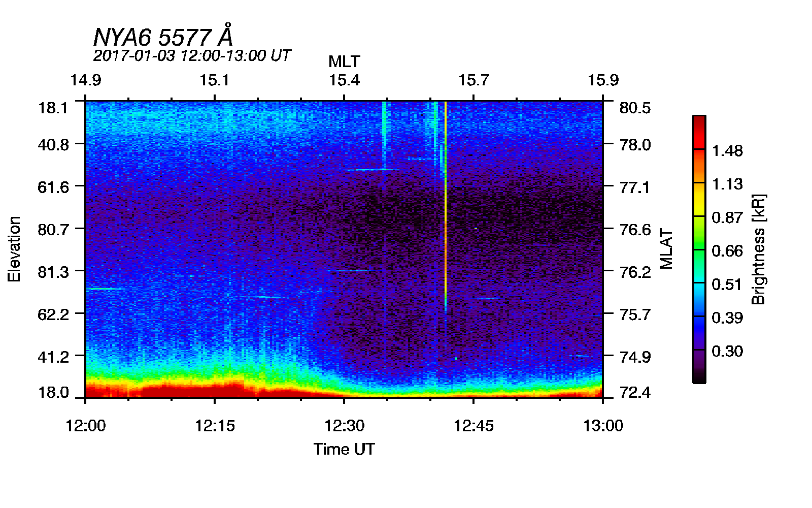Click the 'Time UT' axis label

(344, 449)
